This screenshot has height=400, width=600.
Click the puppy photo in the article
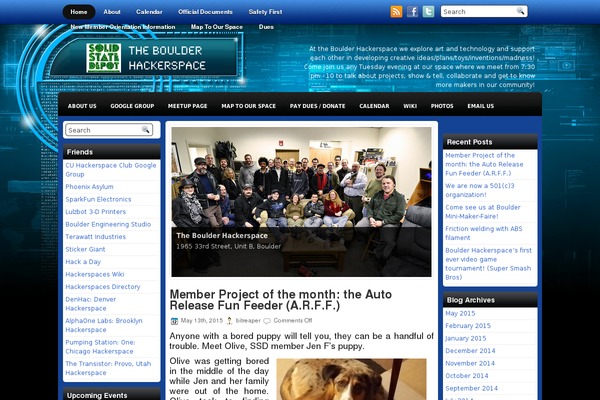click(351, 379)
